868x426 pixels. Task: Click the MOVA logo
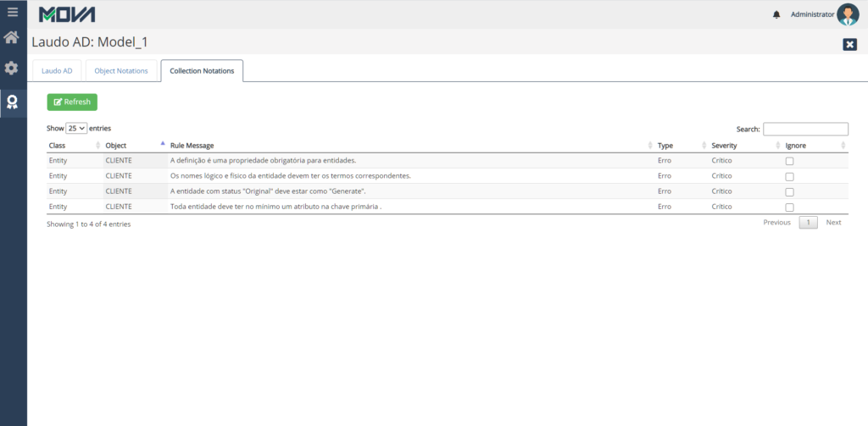[67, 14]
